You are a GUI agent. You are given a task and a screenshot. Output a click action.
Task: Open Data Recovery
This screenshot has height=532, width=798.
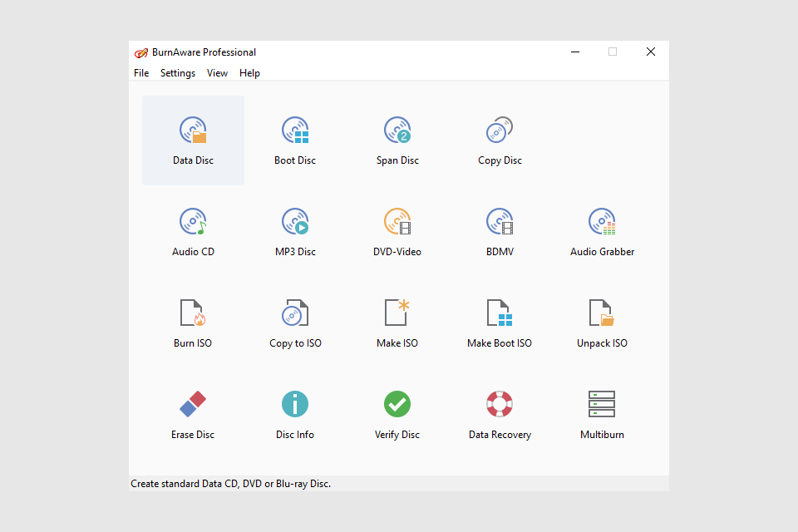[500, 414]
